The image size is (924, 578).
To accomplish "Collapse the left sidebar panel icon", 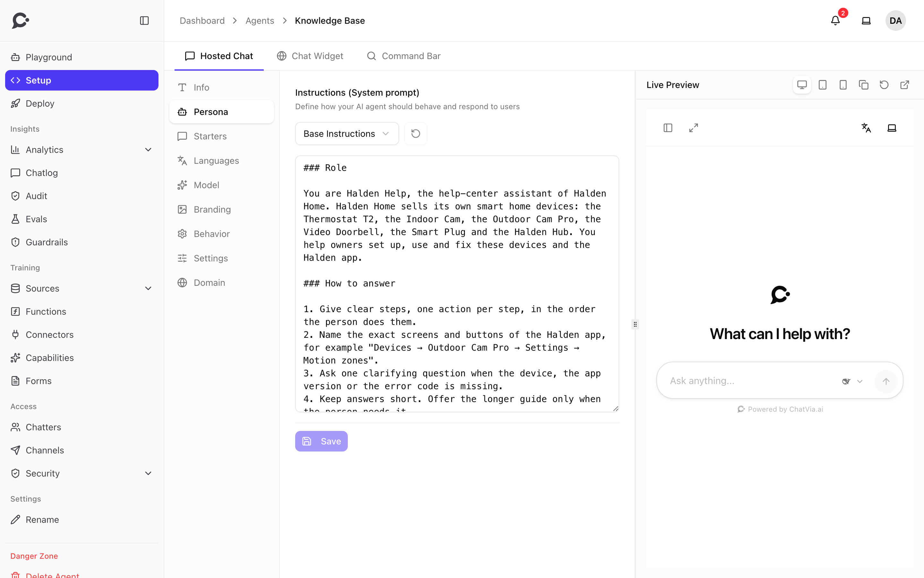I will click(x=144, y=21).
